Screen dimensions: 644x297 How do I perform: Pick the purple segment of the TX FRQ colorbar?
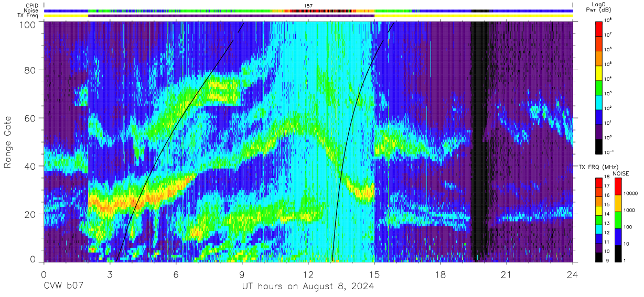point(599,247)
